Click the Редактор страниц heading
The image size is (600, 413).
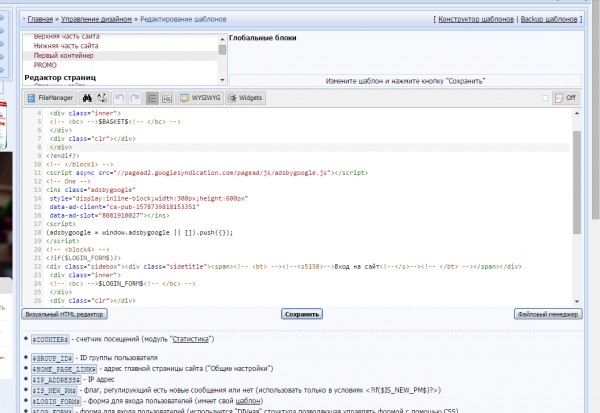coord(60,78)
